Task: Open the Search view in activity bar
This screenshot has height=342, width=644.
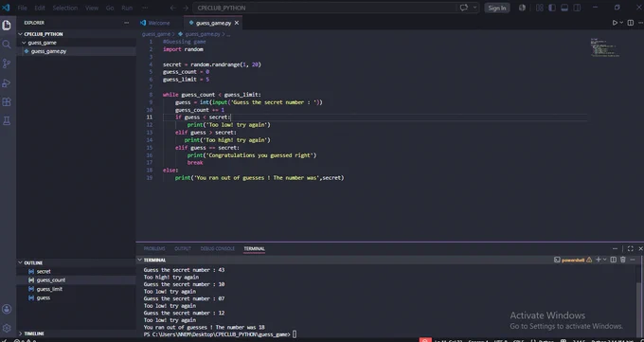Action: coord(7,44)
